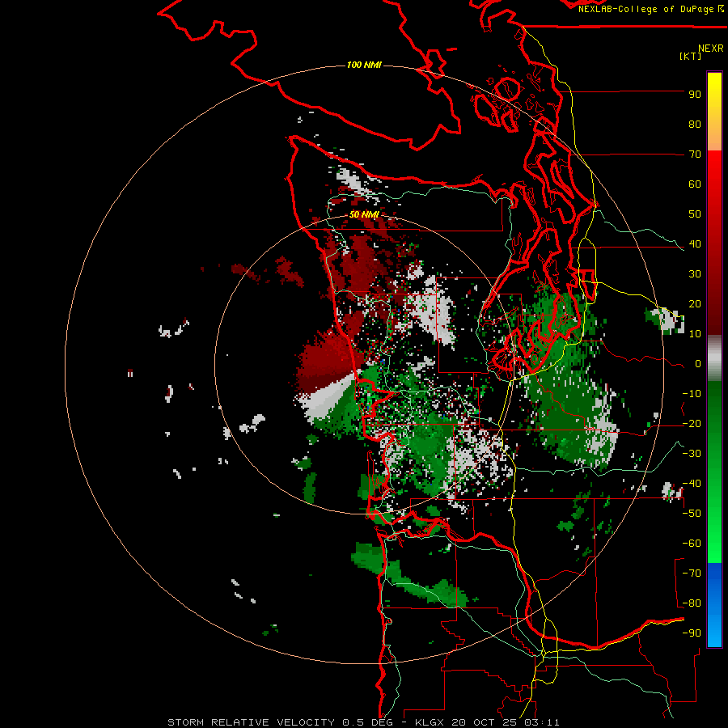Select the -80 value on velocity scale
This screenshot has width=728, height=728.
click(x=692, y=603)
